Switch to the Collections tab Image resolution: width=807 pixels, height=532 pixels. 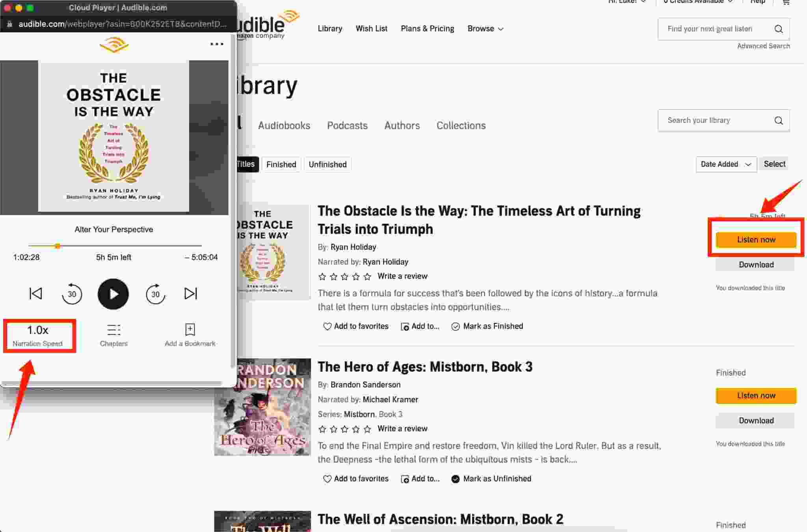[461, 126]
